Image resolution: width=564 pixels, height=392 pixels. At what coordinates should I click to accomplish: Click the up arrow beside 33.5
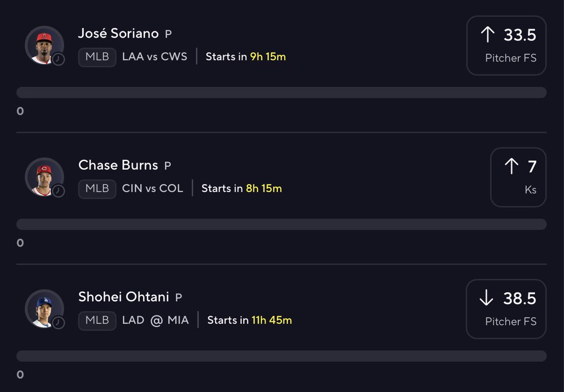[488, 35]
